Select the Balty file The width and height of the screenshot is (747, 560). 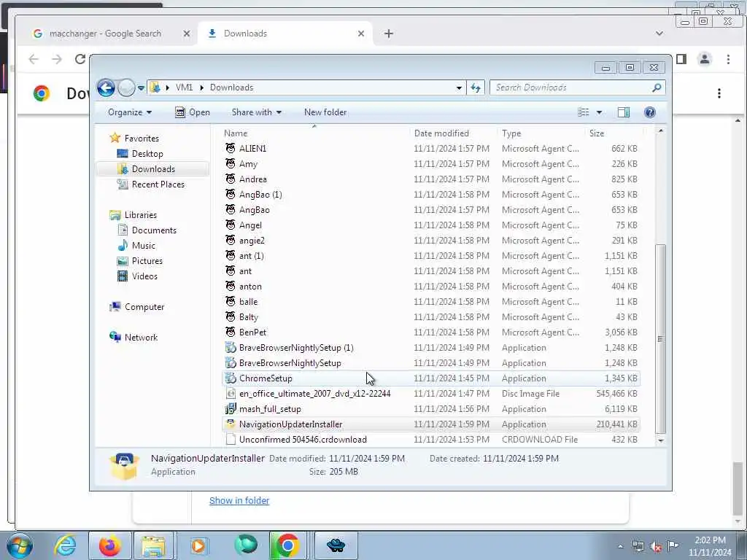coord(248,317)
